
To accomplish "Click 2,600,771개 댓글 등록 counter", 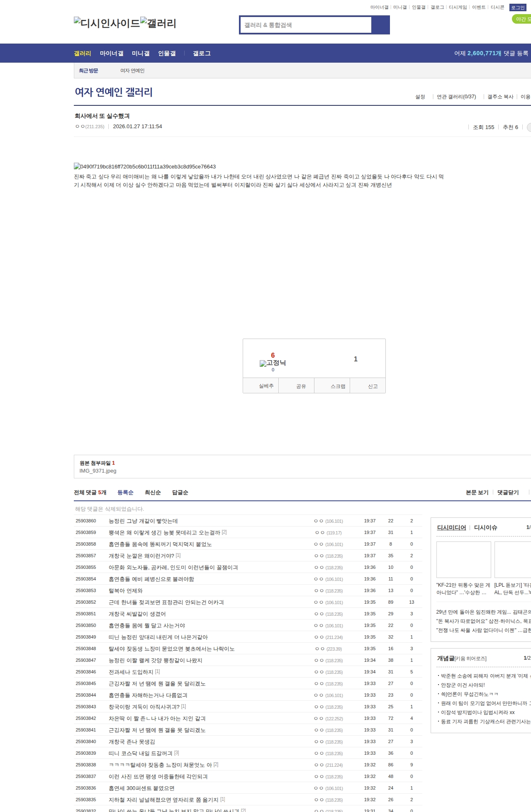I will pyautogui.click(x=491, y=54).
